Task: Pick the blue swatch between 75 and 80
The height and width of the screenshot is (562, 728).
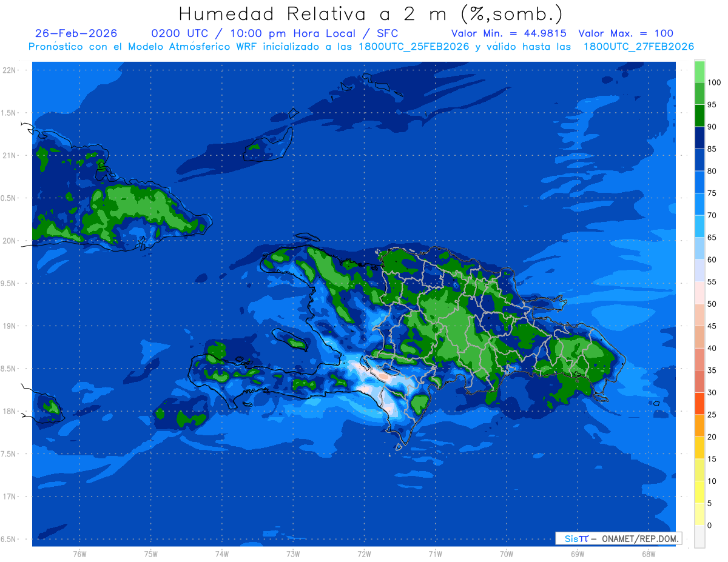Action: pos(699,182)
